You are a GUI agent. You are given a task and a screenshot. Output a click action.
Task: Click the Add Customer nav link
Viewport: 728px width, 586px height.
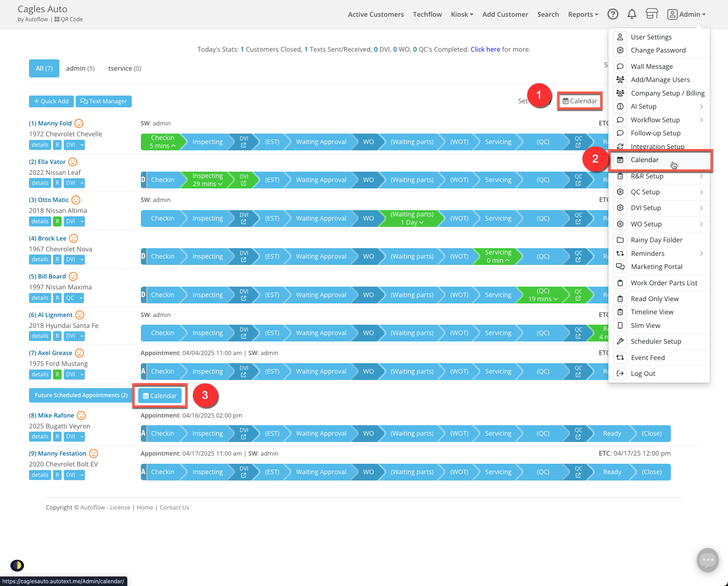pos(505,14)
